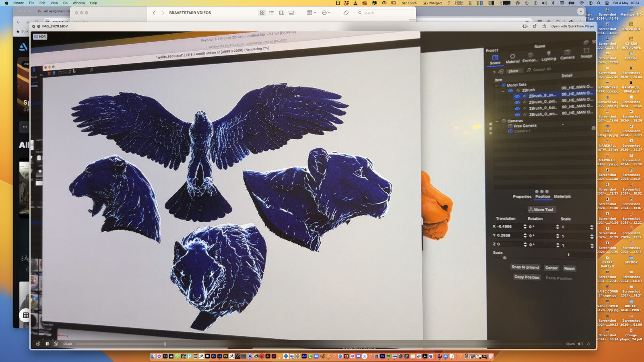Viewport: 644px width, 362px height.
Task: Open extra playback options chevrons
Action: click(x=588, y=343)
